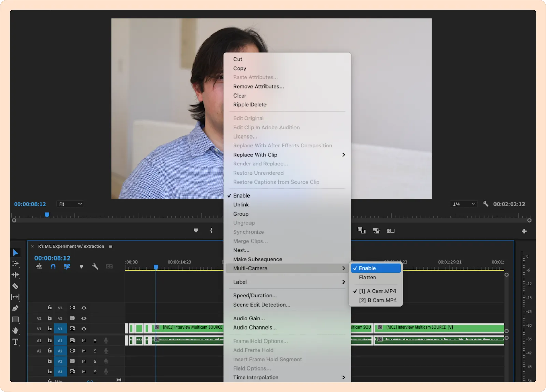The width and height of the screenshot is (546, 392).
Task: Expand the Multi-Camera submenu
Action: coord(288,268)
